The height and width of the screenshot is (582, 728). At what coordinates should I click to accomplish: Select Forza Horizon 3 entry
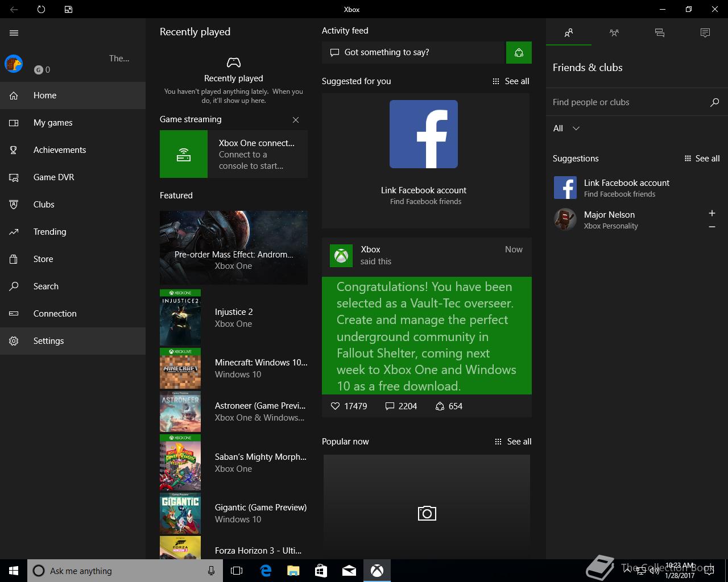[234, 548]
